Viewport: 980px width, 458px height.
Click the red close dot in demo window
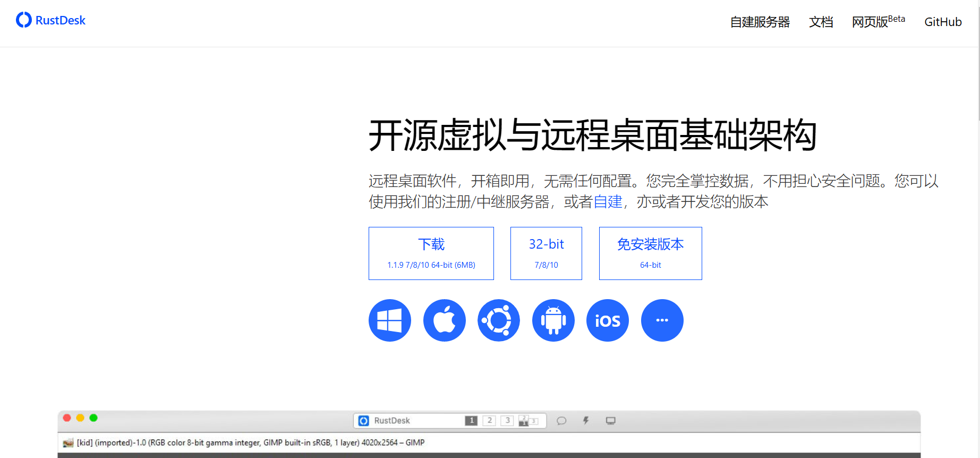67,418
